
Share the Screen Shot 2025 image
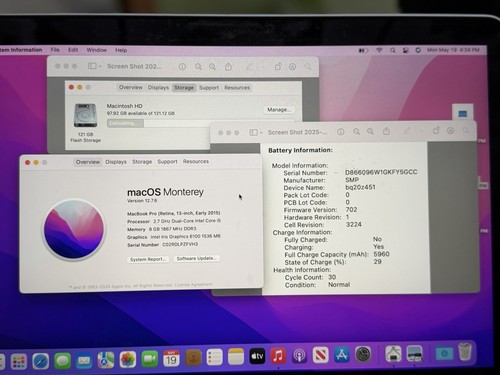(386, 131)
